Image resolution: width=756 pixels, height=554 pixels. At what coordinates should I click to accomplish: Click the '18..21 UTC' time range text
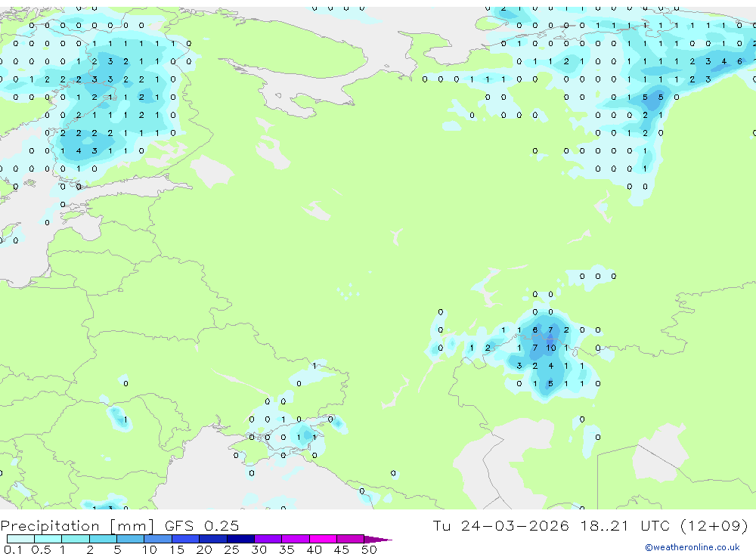click(625, 525)
